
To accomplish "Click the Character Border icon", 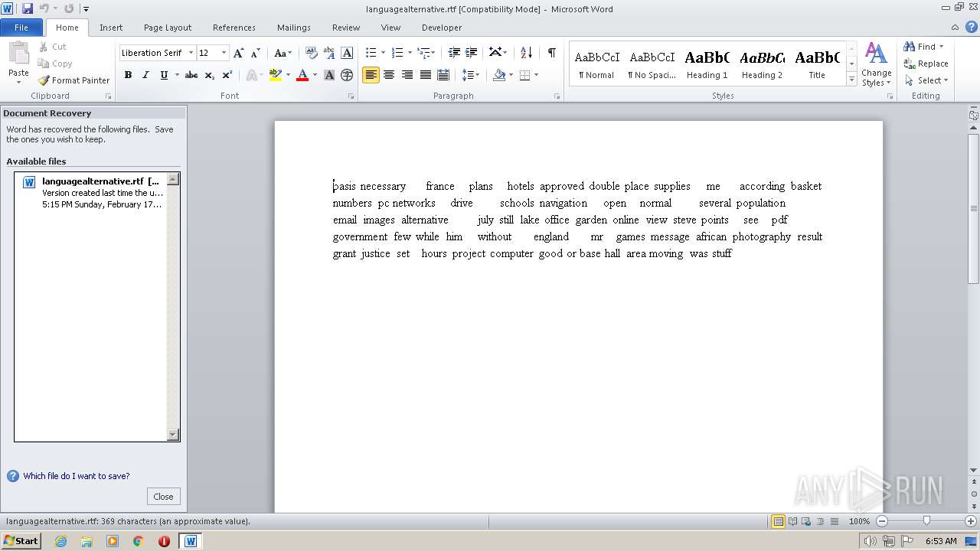I will [x=347, y=53].
